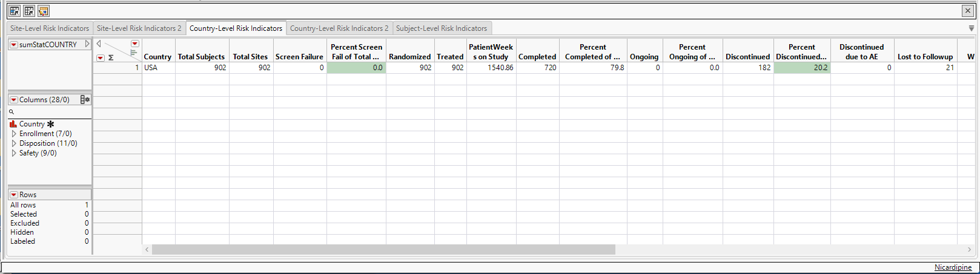Click the scrollbar left arrow
This screenshot has width=980, height=274.
point(147,250)
